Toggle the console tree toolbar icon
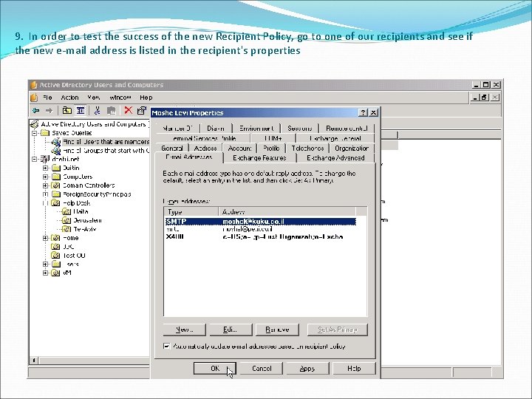 (81, 110)
